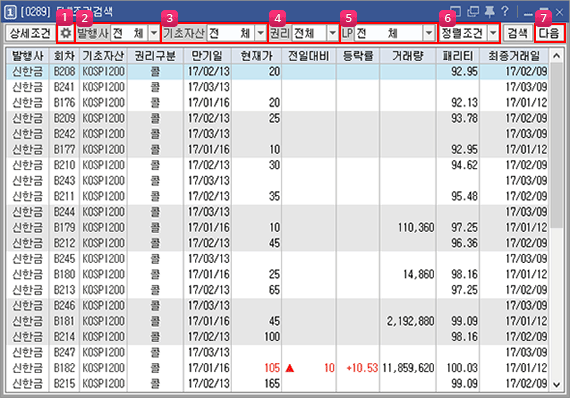Select row B247
This screenshot has height=398, width=570.
click(277, 353)
